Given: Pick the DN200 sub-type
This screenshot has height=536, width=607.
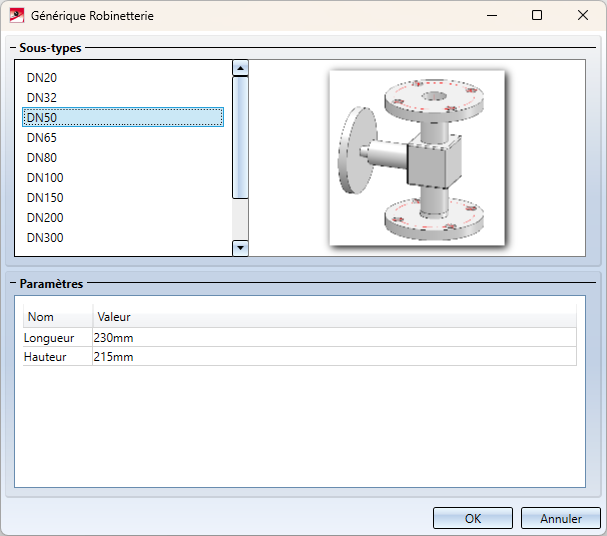Looking at the screenshot, I should tap(45, 218).
